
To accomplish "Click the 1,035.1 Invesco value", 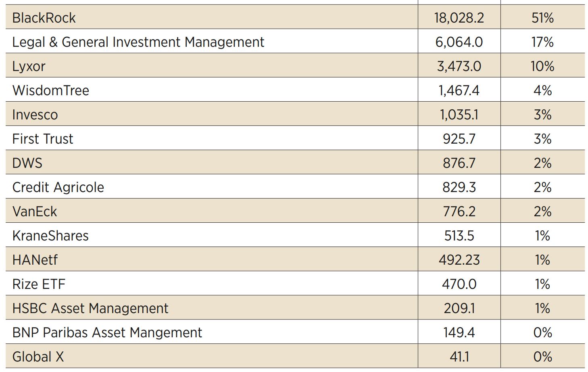I will 459,115.
